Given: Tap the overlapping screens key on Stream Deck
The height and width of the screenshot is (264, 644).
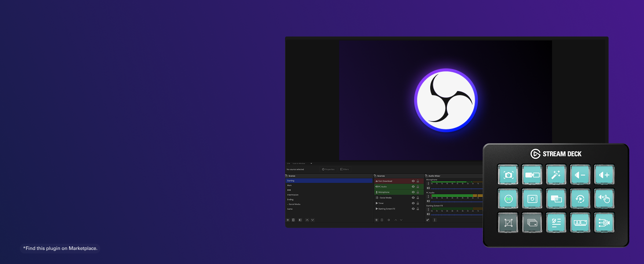Looking at the screenshot, I should tap(556, 199).
